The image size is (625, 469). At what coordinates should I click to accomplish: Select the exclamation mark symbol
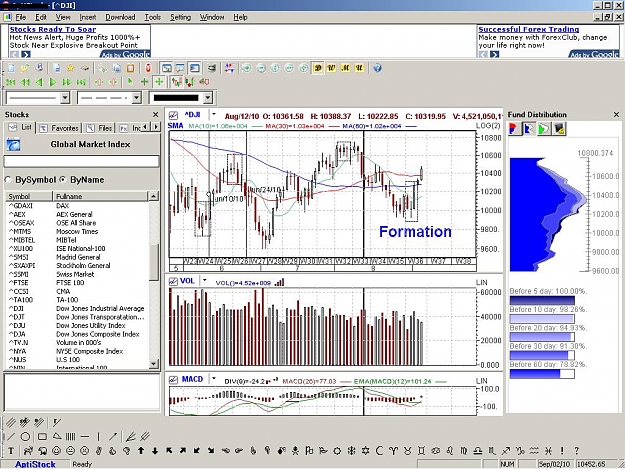[x=562, y=451]
